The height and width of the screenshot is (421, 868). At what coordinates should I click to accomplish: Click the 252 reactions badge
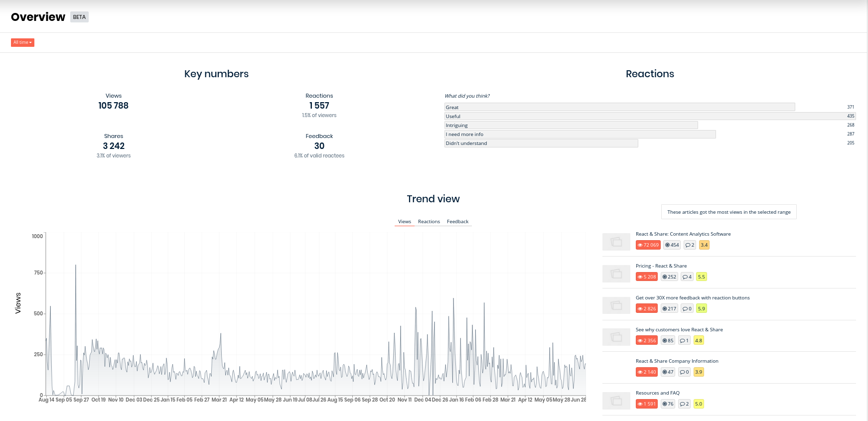[x=669, y=277]
